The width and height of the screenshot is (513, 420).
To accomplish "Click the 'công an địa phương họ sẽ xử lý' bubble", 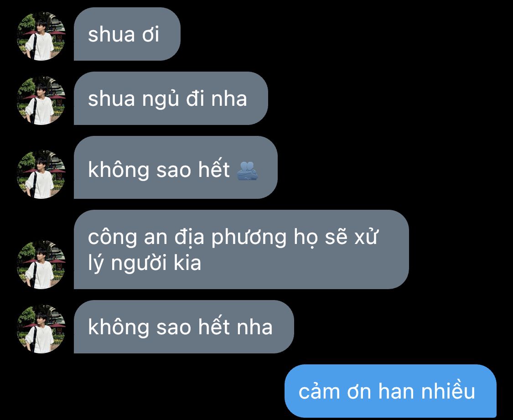I will (x=241, y=249).
